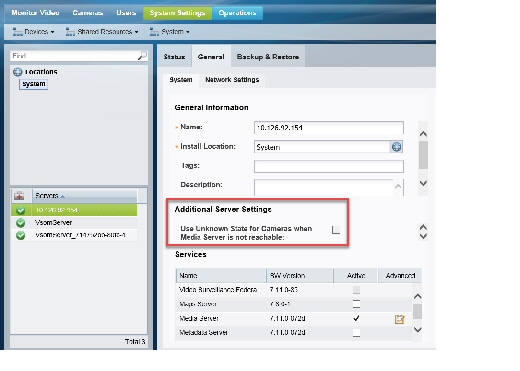This screenshot has height=371, width=520.
Task: Click the Advanced column header
Action: 400,276
